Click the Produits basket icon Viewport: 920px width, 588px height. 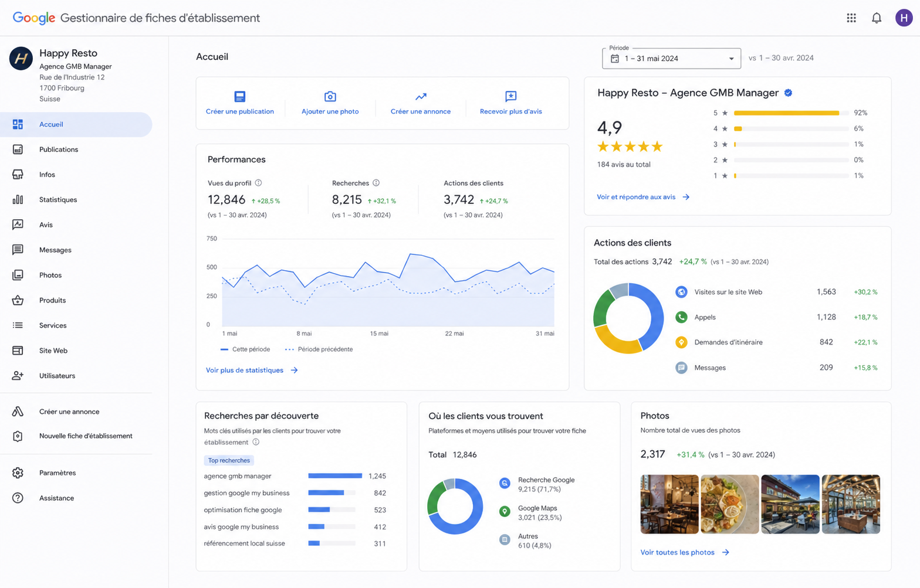pos(18,300)
